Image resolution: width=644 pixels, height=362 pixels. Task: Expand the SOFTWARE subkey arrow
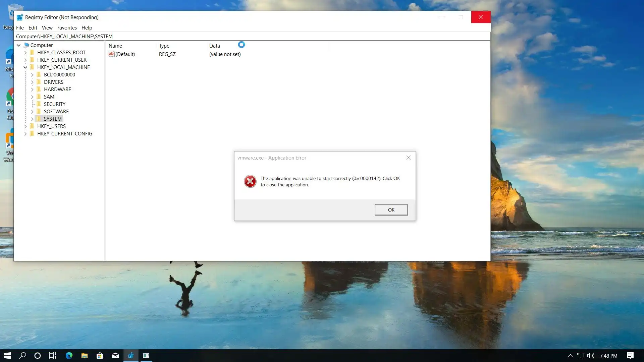[x=32, y=112]
